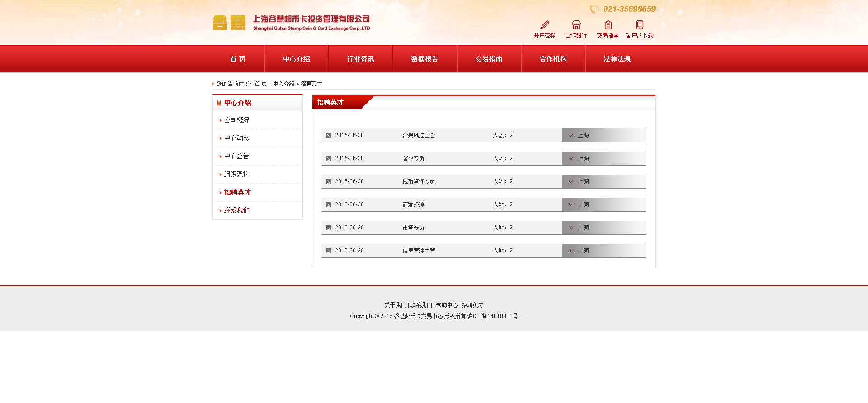Viewport: 868px width, 403px height.
Task: Click 中心介绍 in the breadcrumb path
Action: click(x=283, y=84)
